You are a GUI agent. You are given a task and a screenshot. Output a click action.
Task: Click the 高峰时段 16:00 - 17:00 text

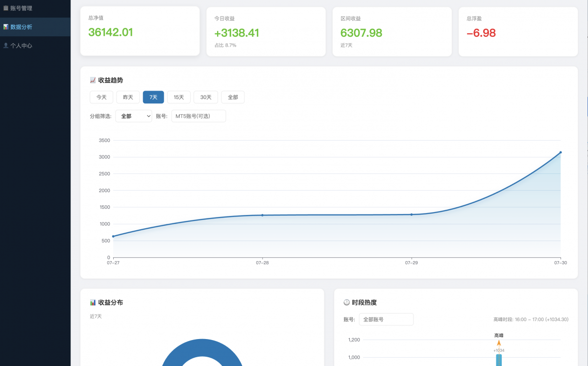click(x=531, y=319)
